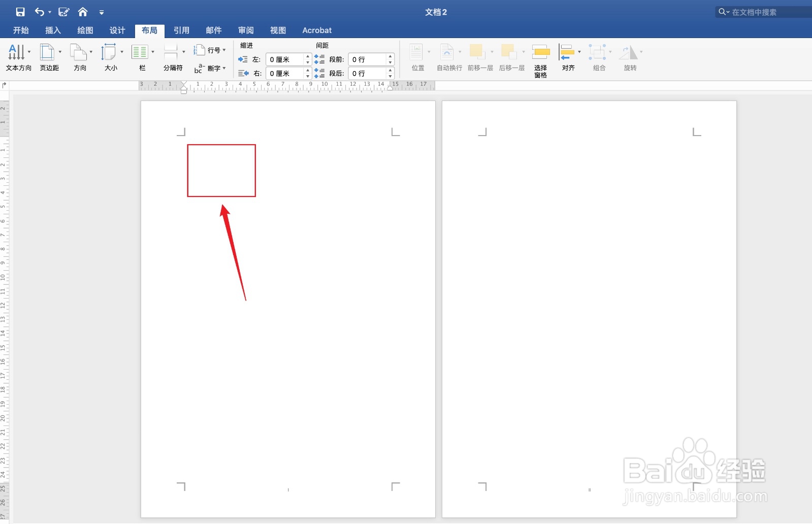Expand the 前移一层 dropdown arrow
Viewport: 812px width, 524px height.
pyautogui.click(x=492, y=52)
